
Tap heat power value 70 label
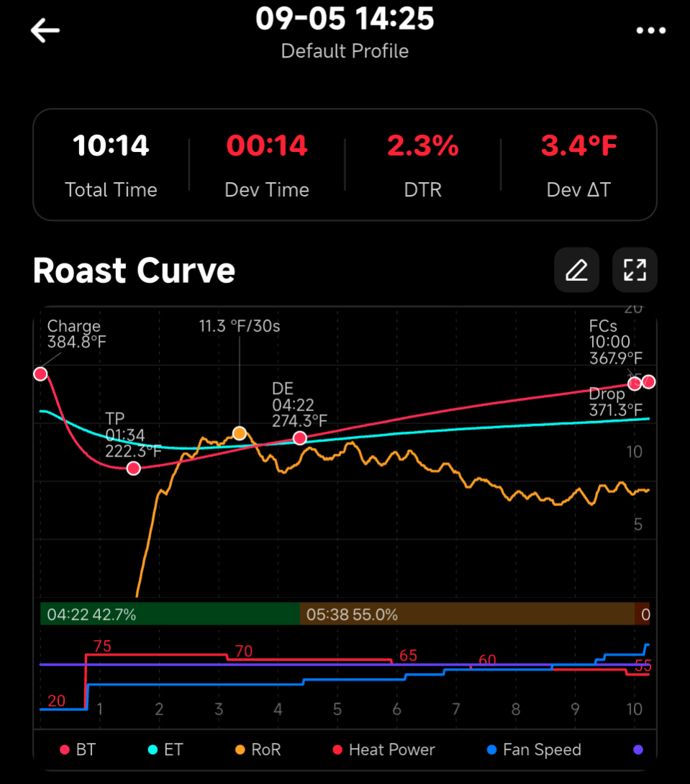pyautogui.click(x=244, y=651)
